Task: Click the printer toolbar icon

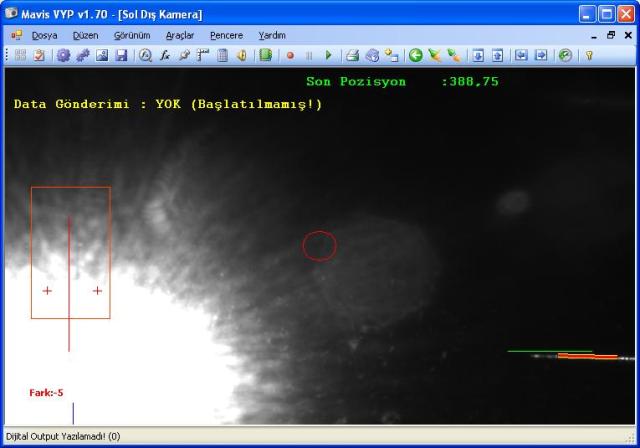Action: [x=353, y=55]
